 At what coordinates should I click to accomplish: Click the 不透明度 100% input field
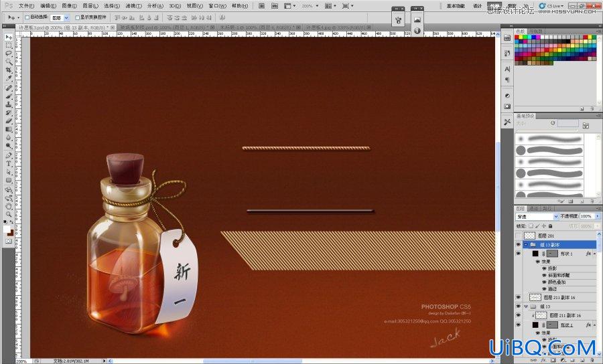(x=587, y=217)
